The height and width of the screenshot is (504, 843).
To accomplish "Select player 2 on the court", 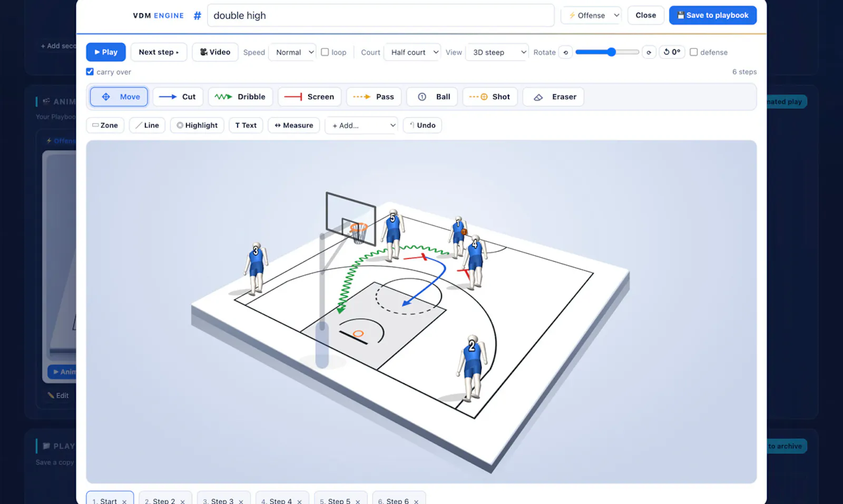I will click(x=472, y=369).
